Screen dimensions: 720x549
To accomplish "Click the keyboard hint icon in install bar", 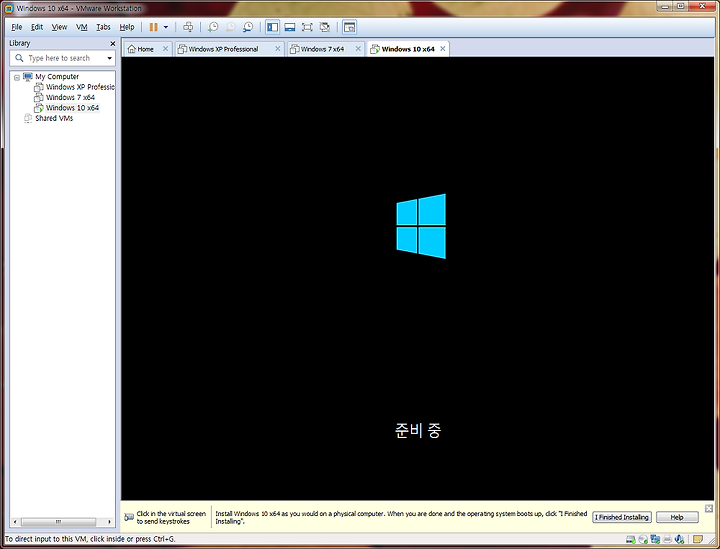I will click(x=129, y=517).
